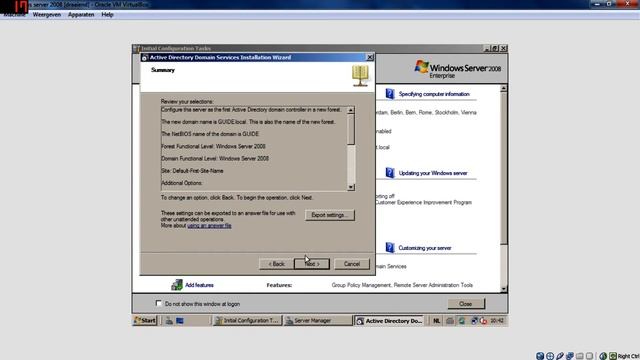Click the 'Specifying computer information' heading
Screen dimensions: 640x360
click(434, 94)
